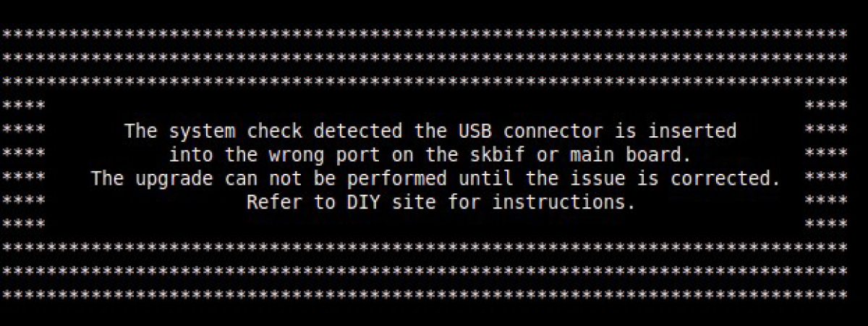
Task: Click the word "wrong" in the second line
Action: pyautogui.click(x=297, y=156)
